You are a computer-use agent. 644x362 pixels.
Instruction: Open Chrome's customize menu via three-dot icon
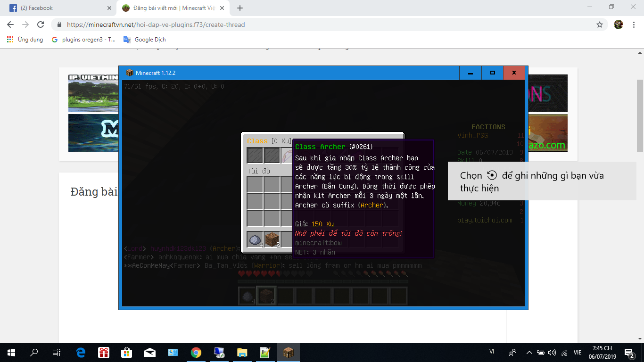click(x=633, y=25)
